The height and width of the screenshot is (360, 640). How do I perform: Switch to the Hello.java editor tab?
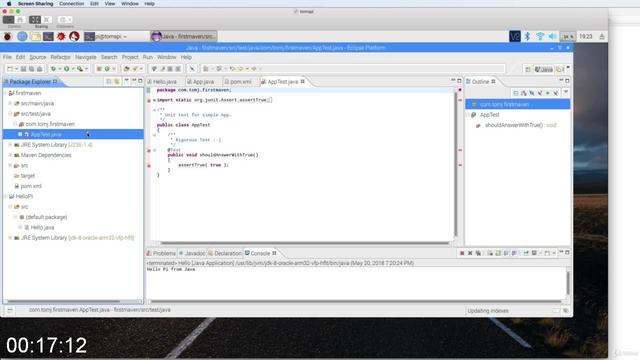pos(164,82)
